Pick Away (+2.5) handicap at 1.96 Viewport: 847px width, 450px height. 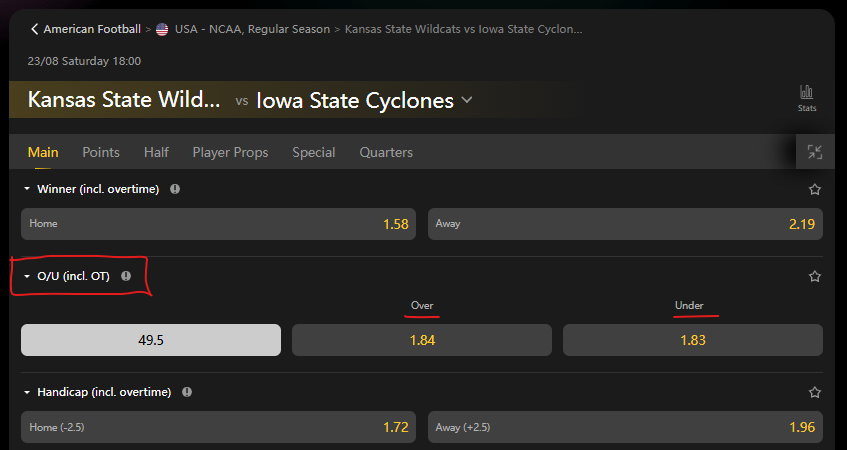(625, 427)
